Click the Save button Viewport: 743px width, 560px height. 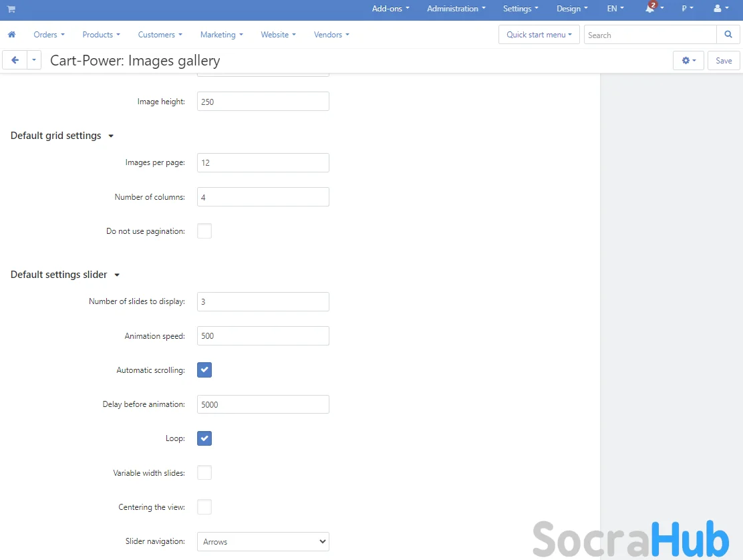click(724, 60)
